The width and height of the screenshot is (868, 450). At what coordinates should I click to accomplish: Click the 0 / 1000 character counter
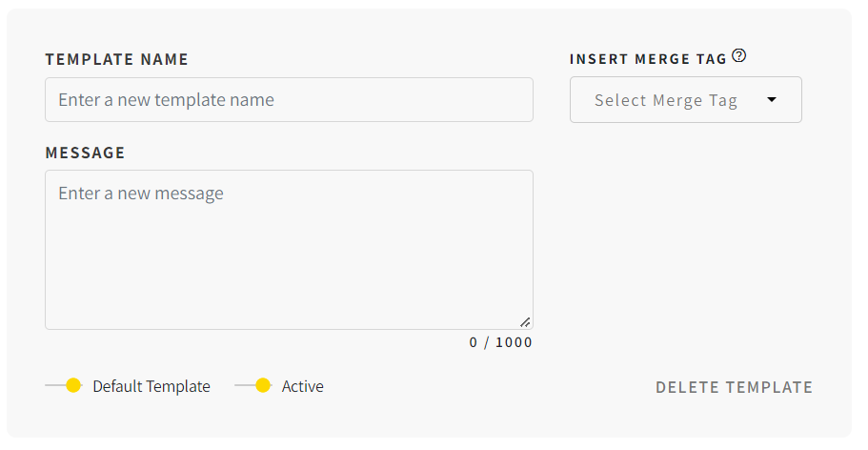pos(500,342)
